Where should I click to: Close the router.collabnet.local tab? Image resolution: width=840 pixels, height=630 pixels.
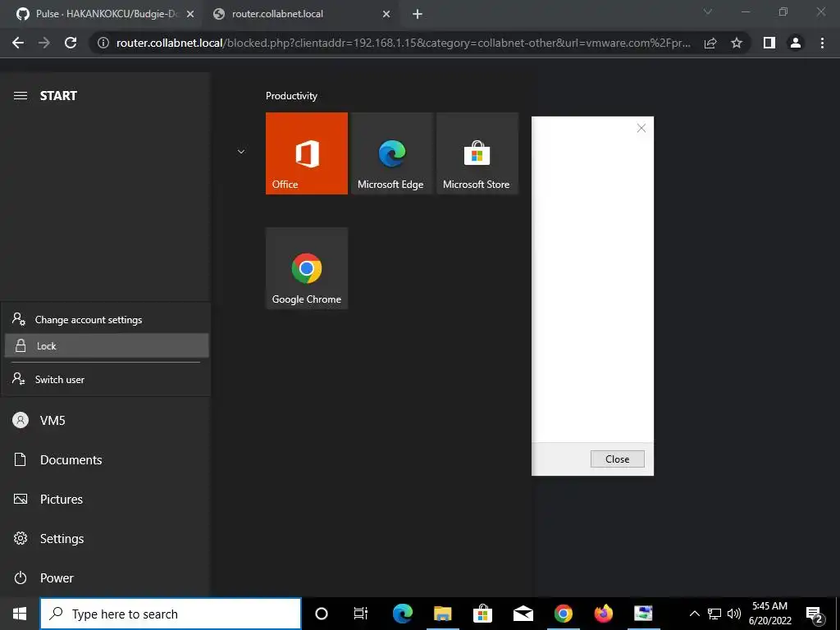[386, 15]
